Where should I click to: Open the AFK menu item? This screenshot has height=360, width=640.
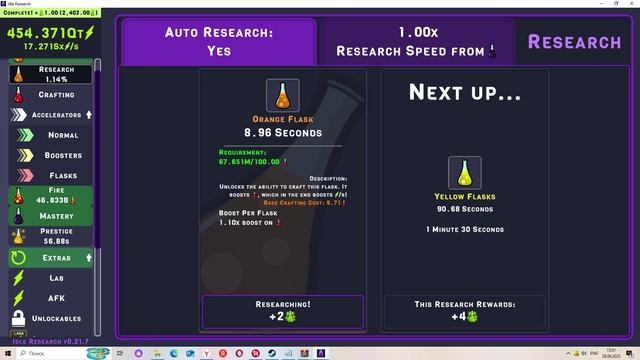pyautogui.click(x=51, y=298)
